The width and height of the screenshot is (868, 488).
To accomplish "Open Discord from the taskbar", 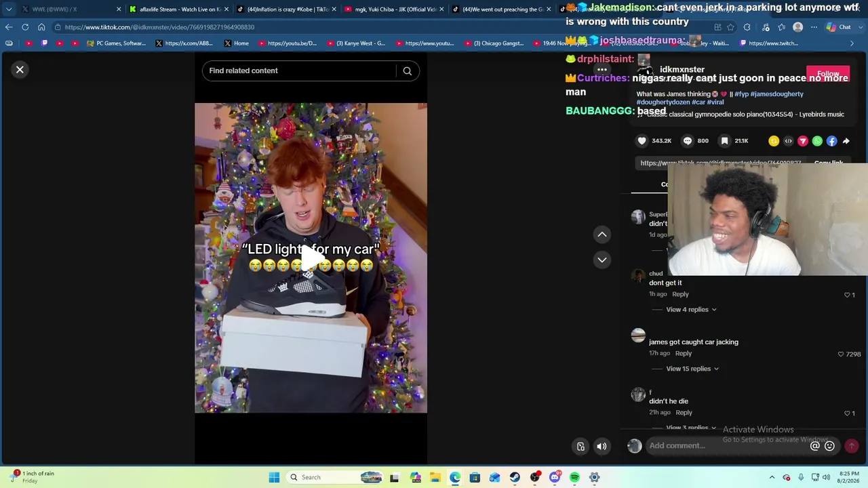I will click(x=555, y=477).
